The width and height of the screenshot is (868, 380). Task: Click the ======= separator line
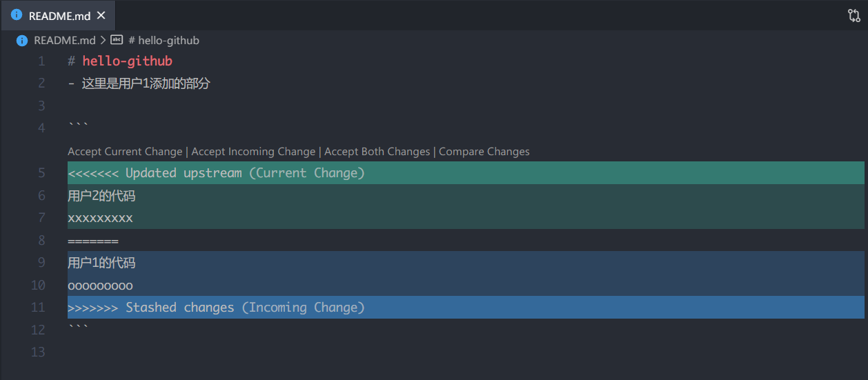coord(93,241)
